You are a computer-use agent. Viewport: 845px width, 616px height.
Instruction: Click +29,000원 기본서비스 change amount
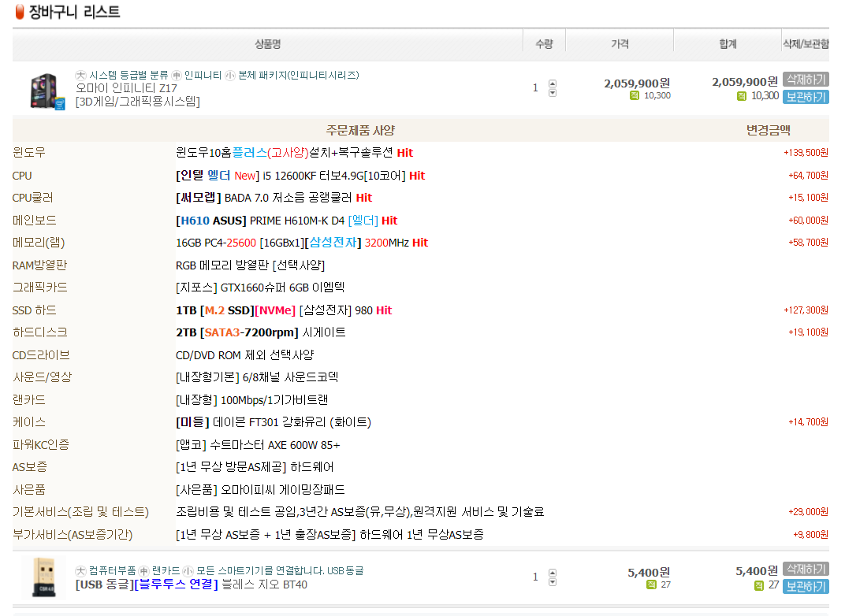coord(808,511)
